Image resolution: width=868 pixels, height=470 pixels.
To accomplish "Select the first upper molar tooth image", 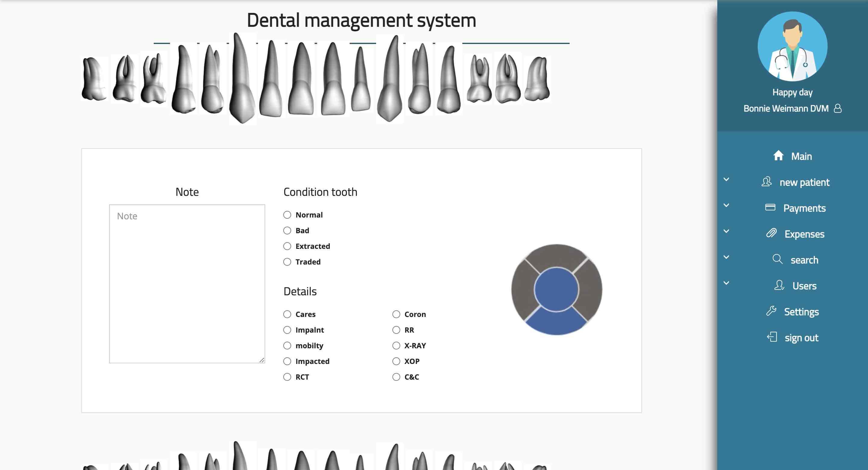I will [x=94, y=79].
